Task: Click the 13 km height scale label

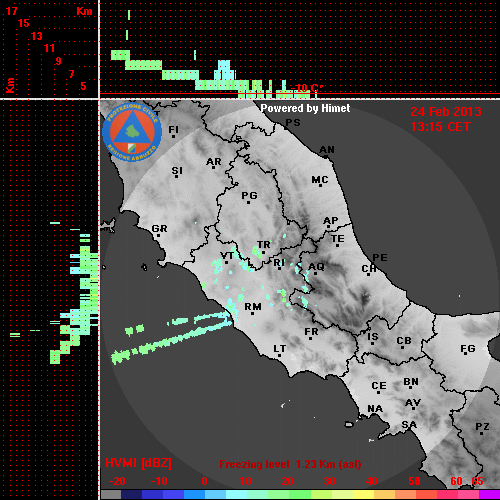Action: pos(36,36)
